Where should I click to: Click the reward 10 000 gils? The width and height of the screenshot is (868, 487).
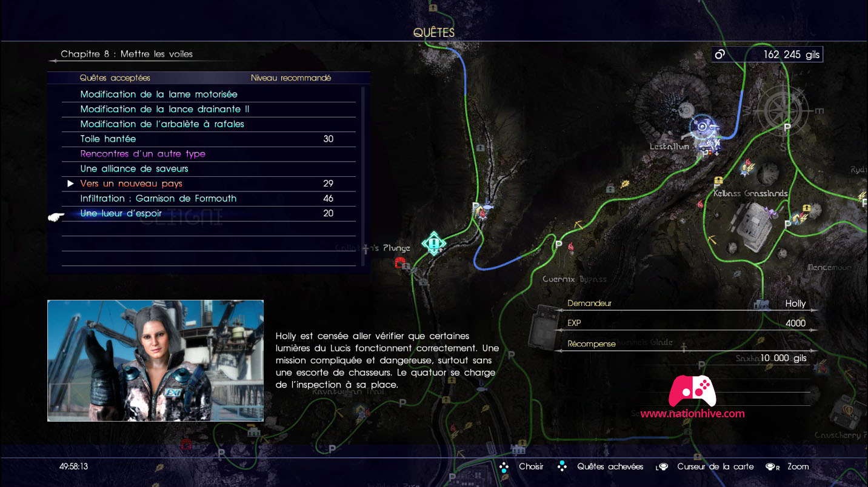(x=784, y=358)
